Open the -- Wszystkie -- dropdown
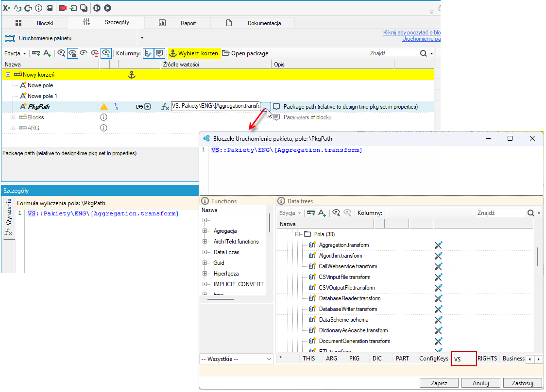The height and width of the screenshot is (392, 546). [x=237, y=359]
